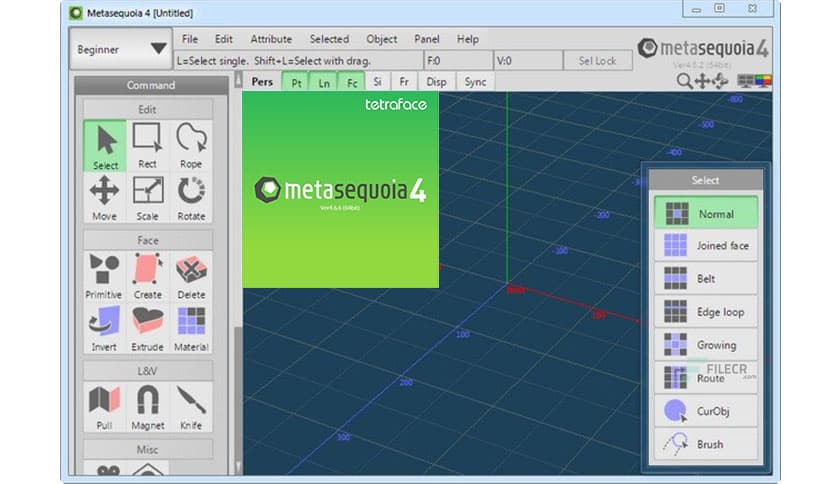Open the Beginner mode dropdown

pyautogui.click(x=121, y=49)
